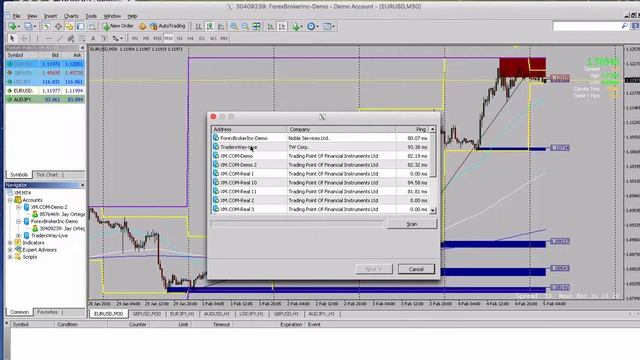This screenshot has width=640, height=360.
Task: Toggle the Navigator panel icon
Action: (x=69, y=26)
